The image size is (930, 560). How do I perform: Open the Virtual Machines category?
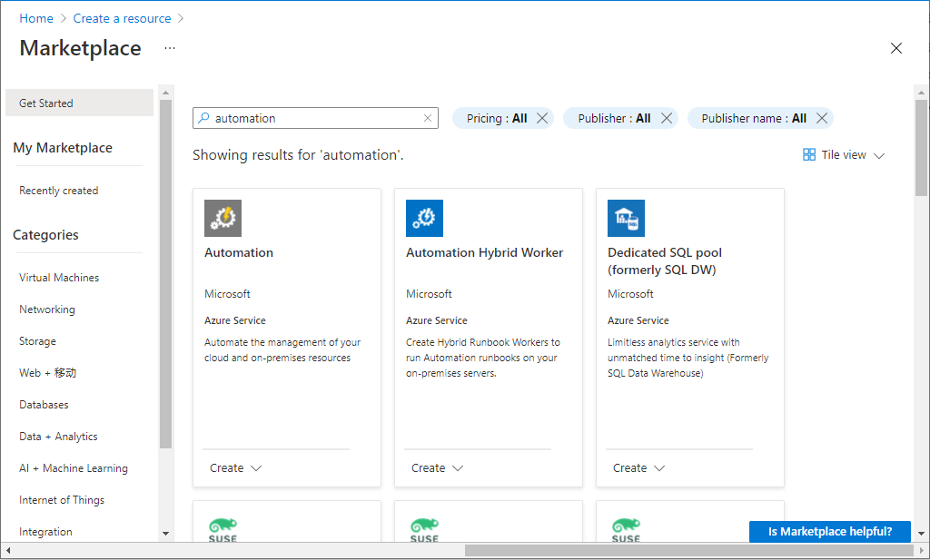pos(59,278)
